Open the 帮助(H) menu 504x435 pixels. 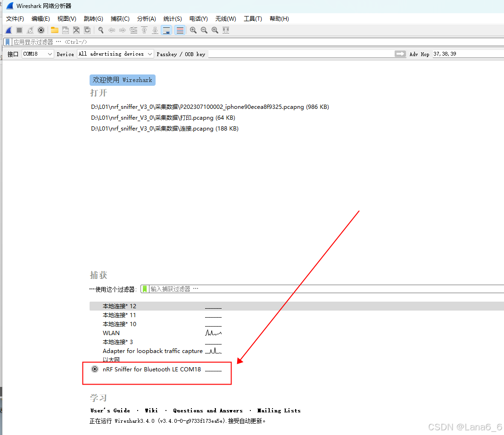[279, 19]
